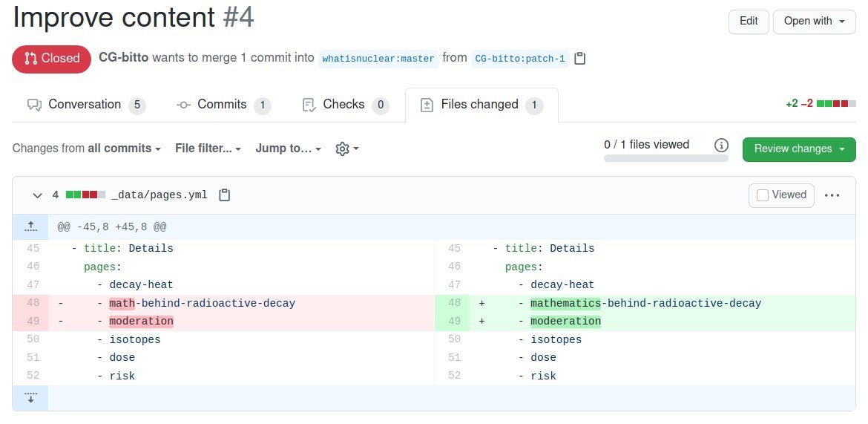
Task: Click the hunk header '@@ -45,8 +45,8 @@'
Action: click(x=112, y=227)
